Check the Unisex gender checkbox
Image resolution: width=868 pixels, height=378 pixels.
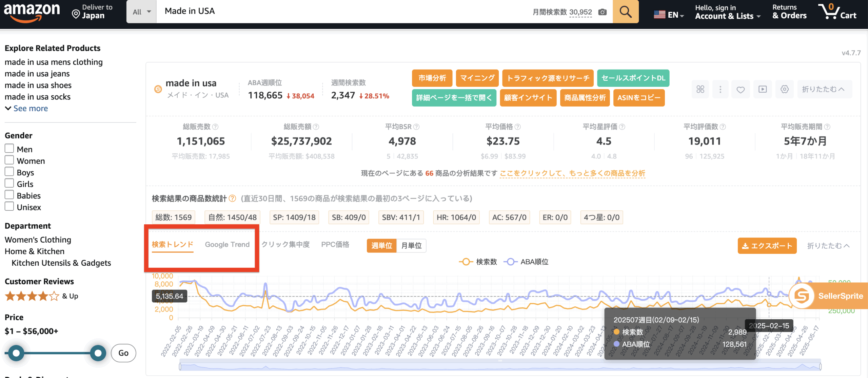[x=9, y=206]
